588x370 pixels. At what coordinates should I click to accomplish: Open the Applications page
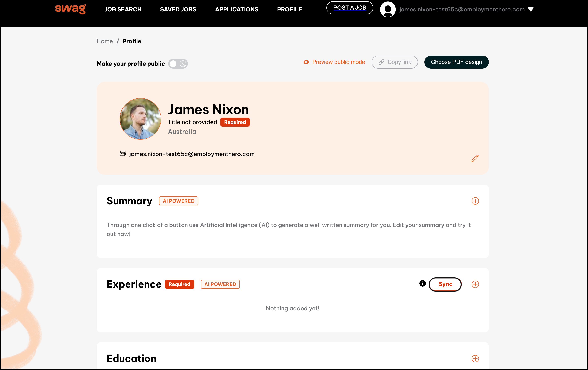237,9
